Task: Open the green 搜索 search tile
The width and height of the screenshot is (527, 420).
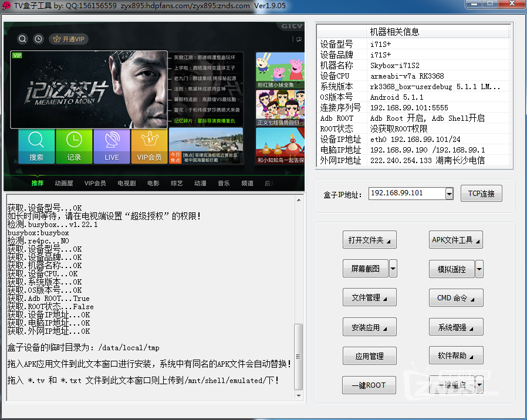Action: point(36,146)
